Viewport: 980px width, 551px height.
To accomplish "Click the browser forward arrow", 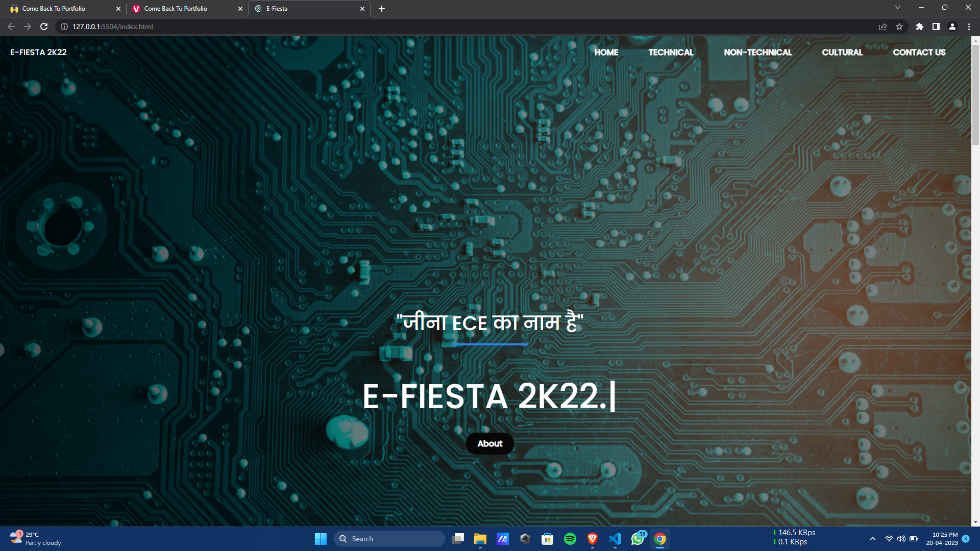I will point(28,27).
